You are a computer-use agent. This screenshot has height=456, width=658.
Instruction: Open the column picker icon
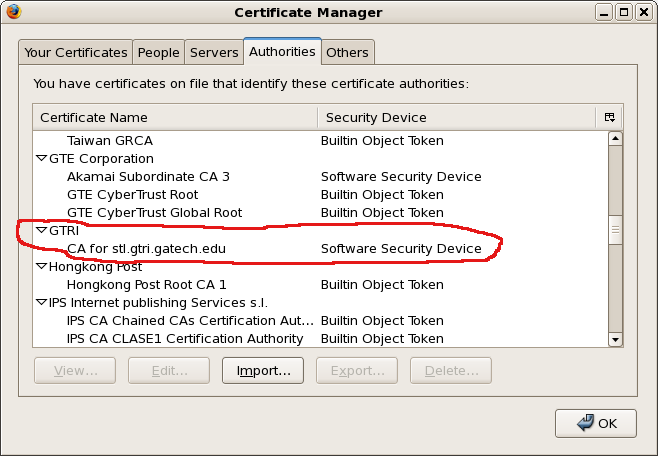pos(610,117)
